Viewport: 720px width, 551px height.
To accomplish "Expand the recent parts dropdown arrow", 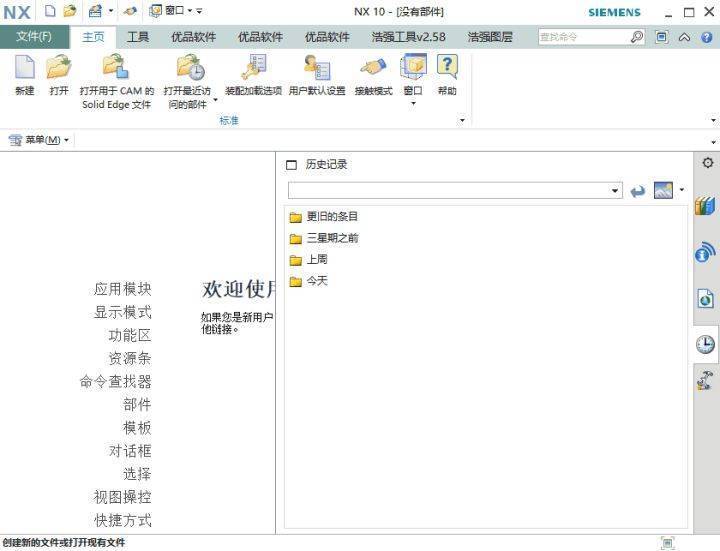I will [x=215, y=100].
